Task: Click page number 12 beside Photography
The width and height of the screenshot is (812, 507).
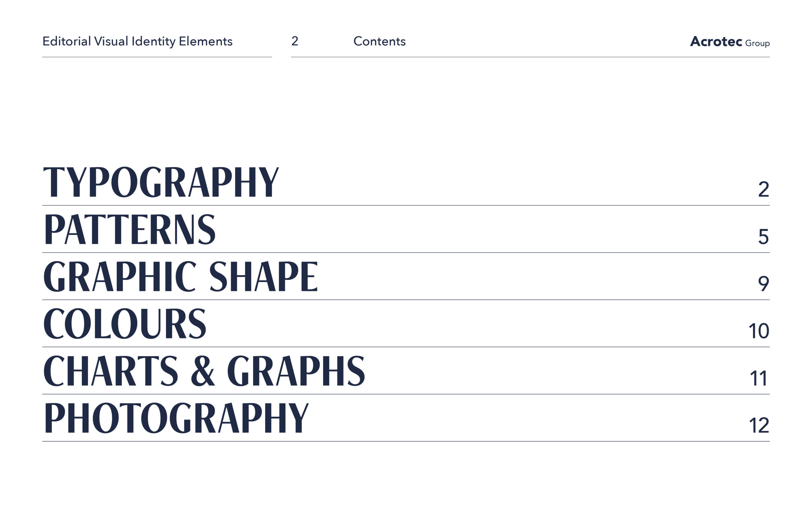Action: tap(759, 426)
